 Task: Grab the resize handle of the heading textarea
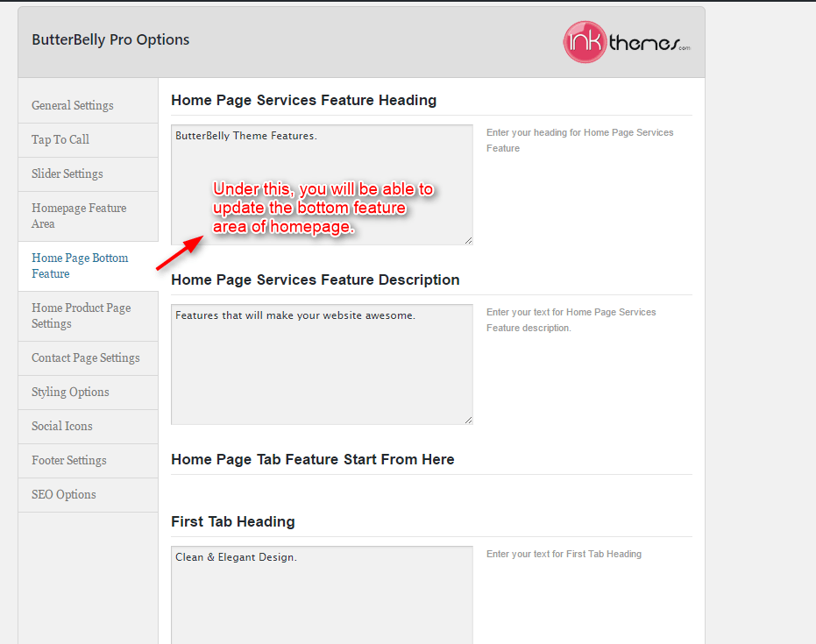[468, 240]
